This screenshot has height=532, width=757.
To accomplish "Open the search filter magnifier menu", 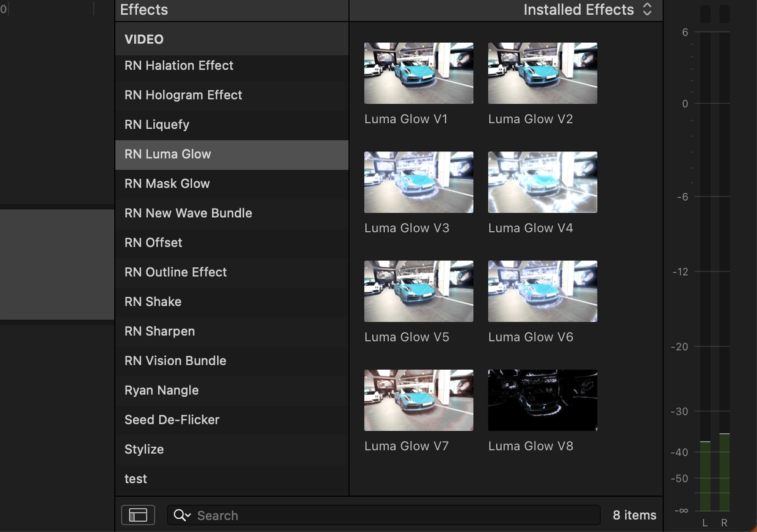I will pyautogui.click(x=182, y=515).
